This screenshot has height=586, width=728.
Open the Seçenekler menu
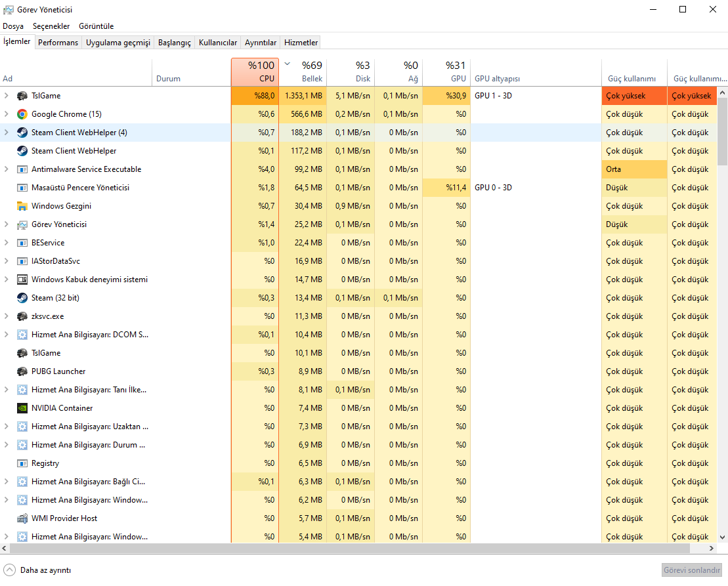[x=51, y=26]
